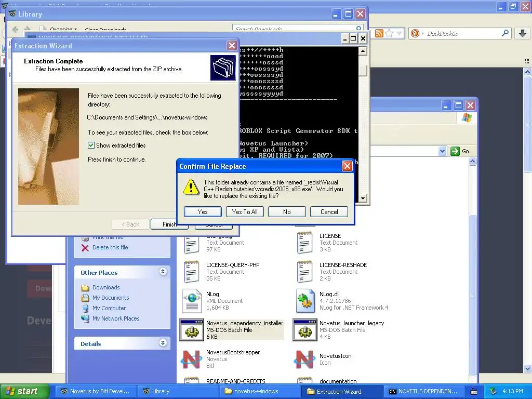The image size is (532, 399).
Task: Click the console window scroll down arrow
Action: tap(363, 198)
